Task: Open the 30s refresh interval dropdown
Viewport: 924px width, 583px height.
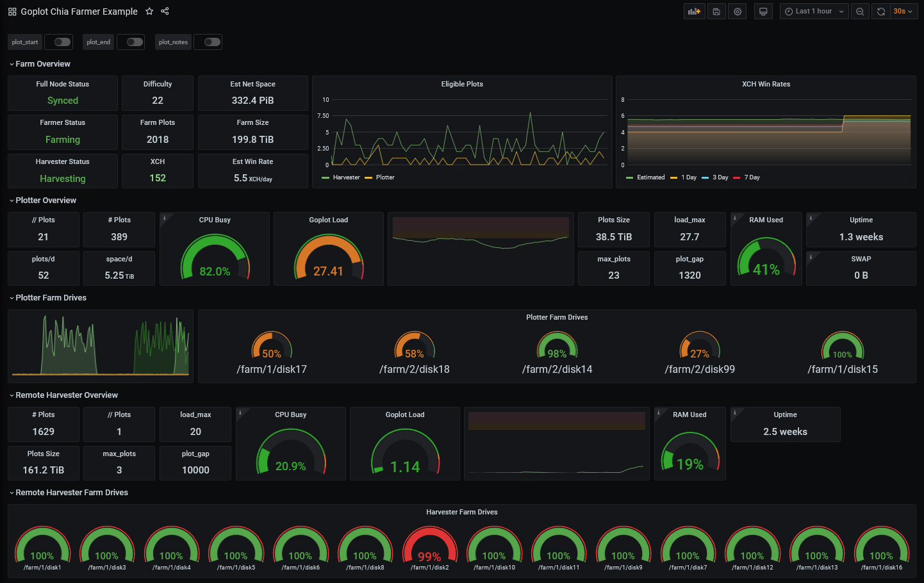Action: [x=903, y=12]
